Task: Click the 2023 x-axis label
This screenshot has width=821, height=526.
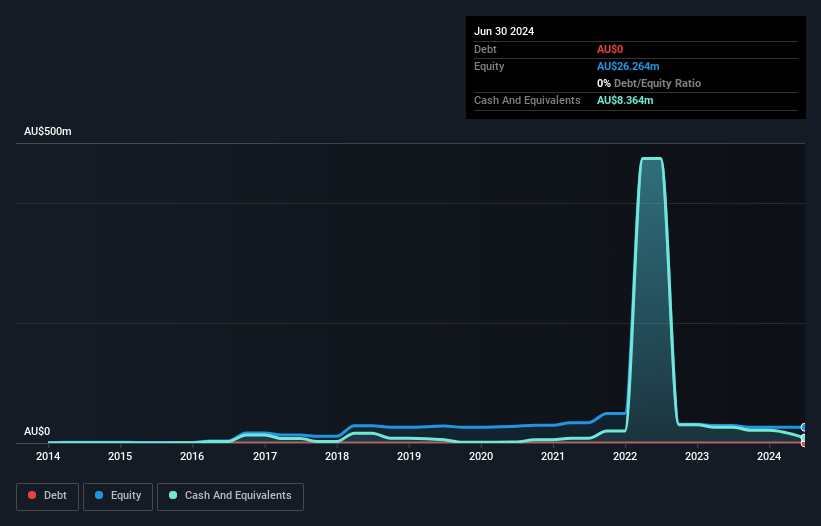Action: point(697,456)
